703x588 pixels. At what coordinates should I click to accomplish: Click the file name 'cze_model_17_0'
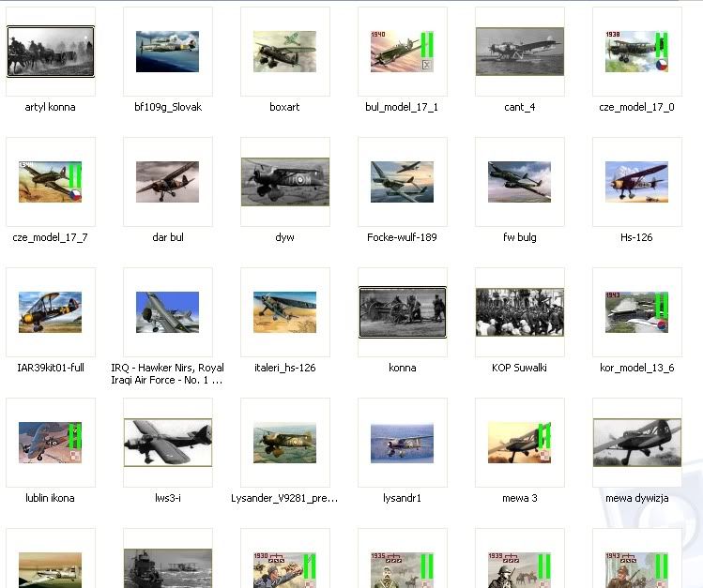[x=636, y=107]
